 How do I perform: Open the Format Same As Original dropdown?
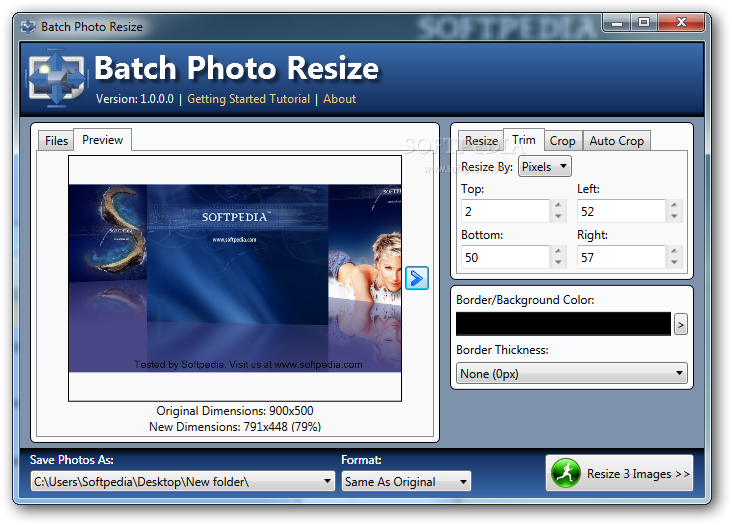(x=406, y=481)
